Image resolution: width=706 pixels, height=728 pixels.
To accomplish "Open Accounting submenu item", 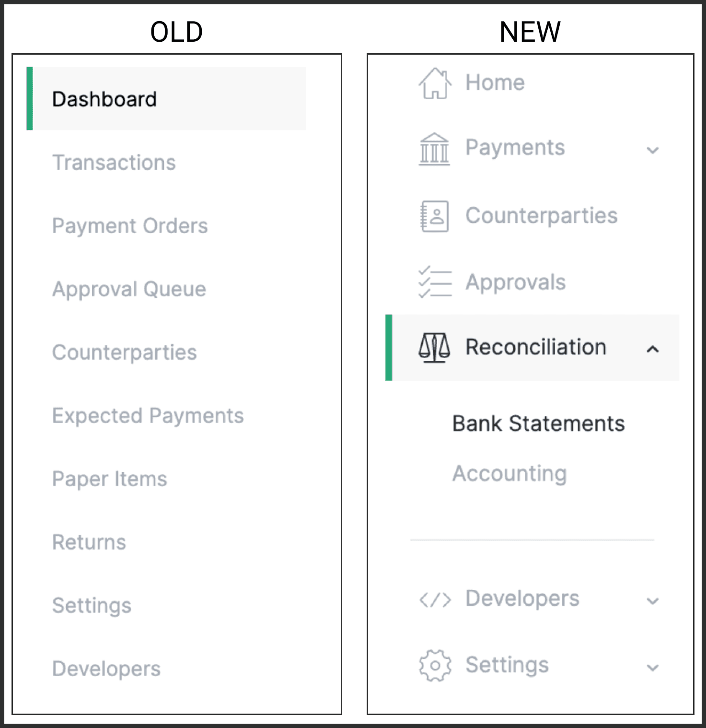I will point(509,474).
